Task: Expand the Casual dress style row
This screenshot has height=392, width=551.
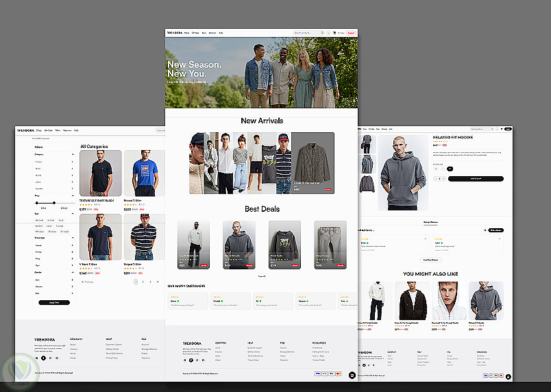Action: 53,245
